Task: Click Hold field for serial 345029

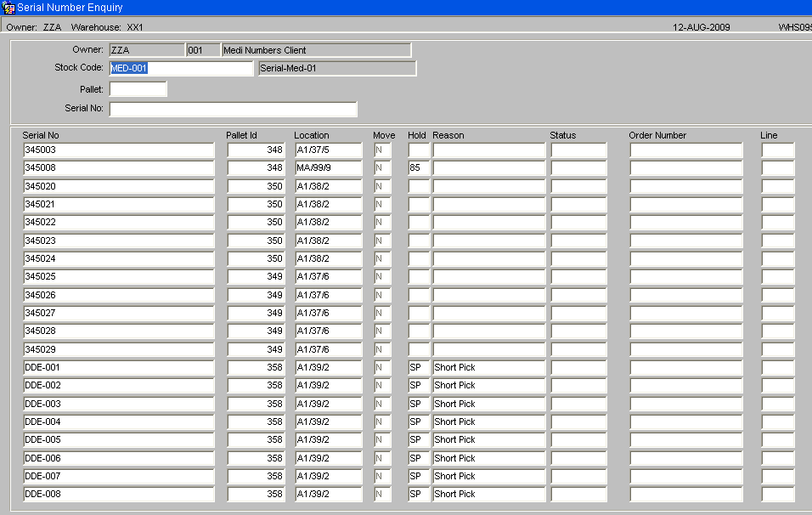Action: (x=419, y=350)
